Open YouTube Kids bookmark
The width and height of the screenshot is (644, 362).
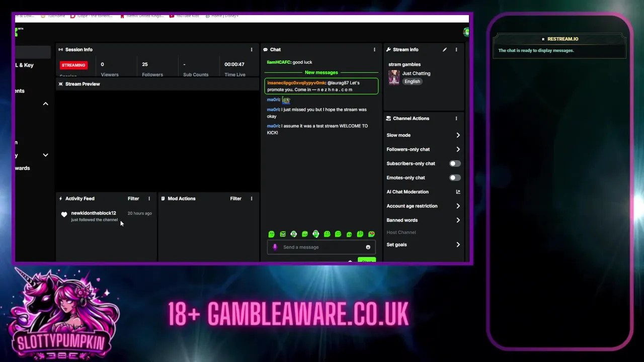tap(184, 16)
